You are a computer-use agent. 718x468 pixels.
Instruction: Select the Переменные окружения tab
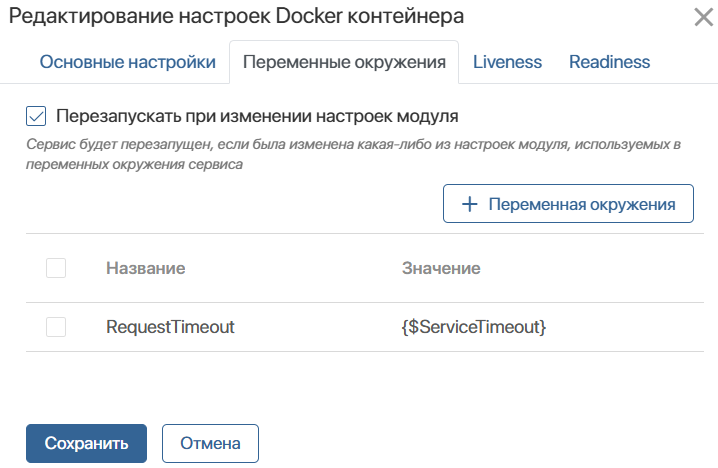[344, 62]
